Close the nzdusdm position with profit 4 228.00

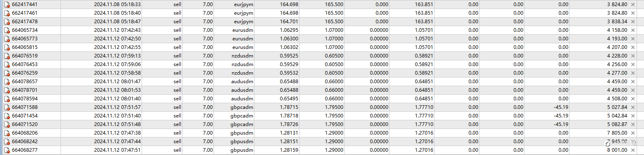[x=633, y=56]
